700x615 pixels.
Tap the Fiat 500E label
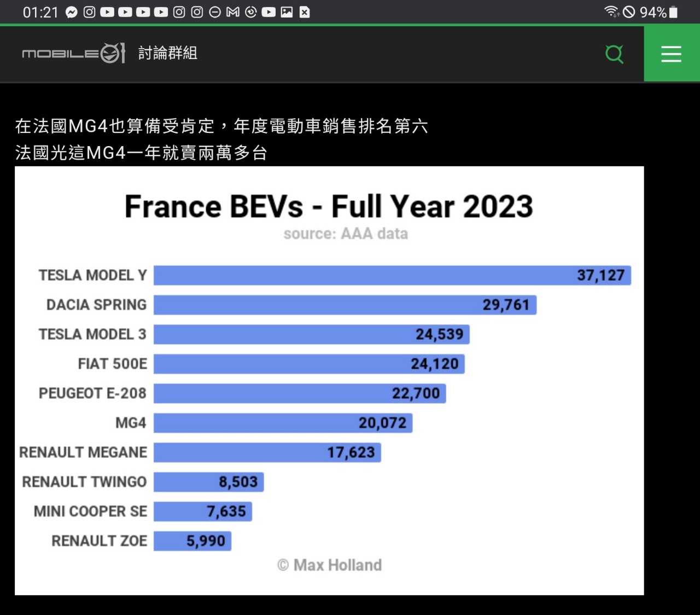click(x=113, y=364)
